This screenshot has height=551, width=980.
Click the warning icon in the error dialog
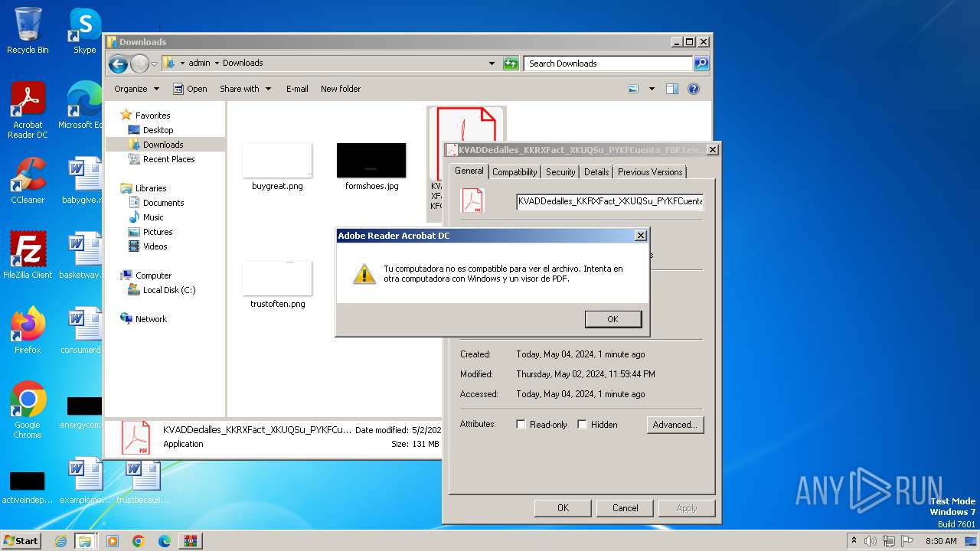click(x=364, y=273)
